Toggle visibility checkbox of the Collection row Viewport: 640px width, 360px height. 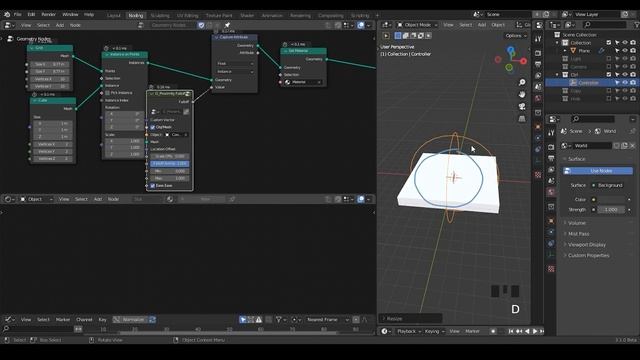point(609,42)
